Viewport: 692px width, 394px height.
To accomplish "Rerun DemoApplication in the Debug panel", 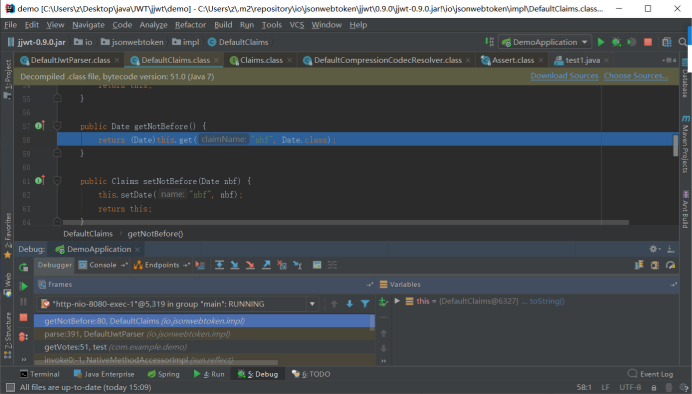I will click(23, 267).
